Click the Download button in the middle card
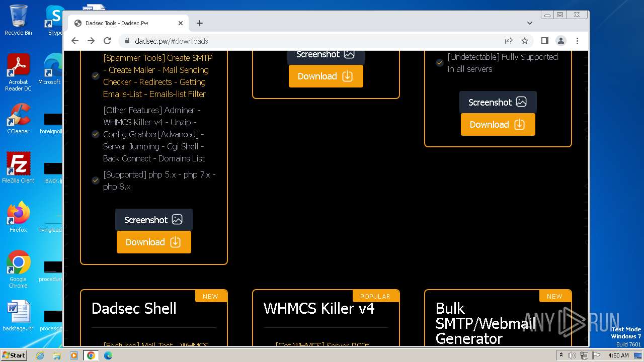Image resolution: width=644 pixels, height=362 pixels. (326, 76)
